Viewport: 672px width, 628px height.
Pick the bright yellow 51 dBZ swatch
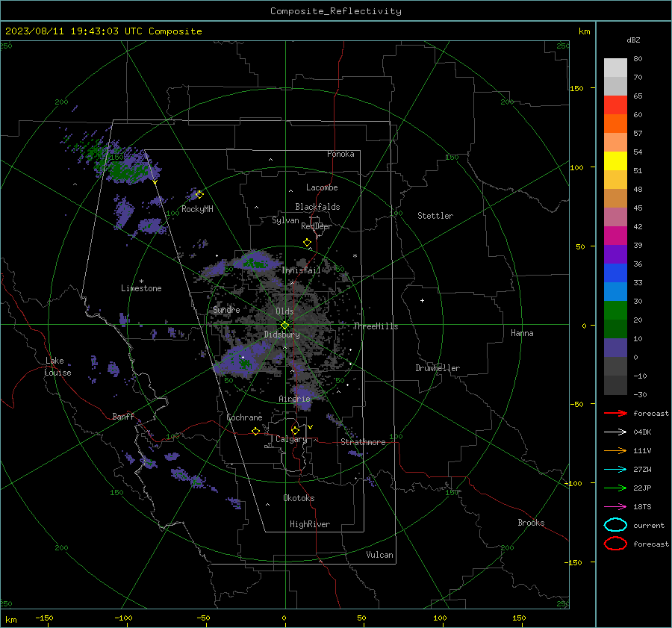click(615, 161)
